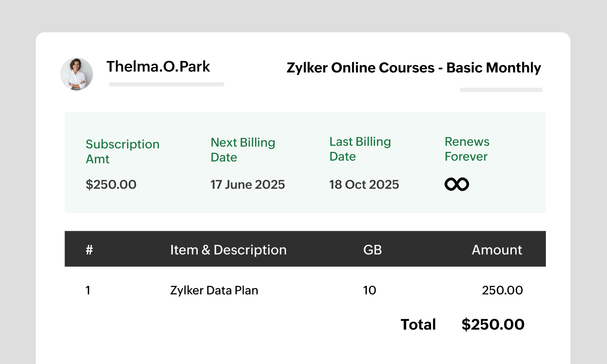
Task: Open the Zylker Online Courses - Basic Monthly title
Action: pos(414,68)
